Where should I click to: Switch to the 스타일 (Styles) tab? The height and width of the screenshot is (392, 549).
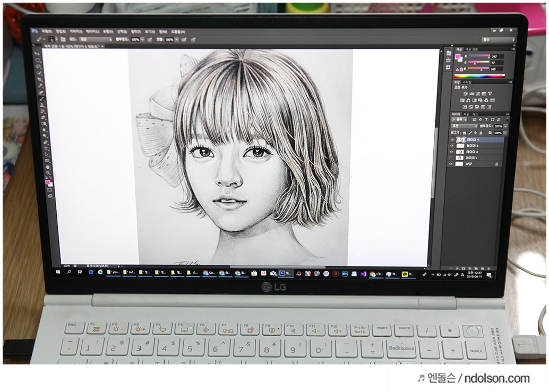pos(467,82)
